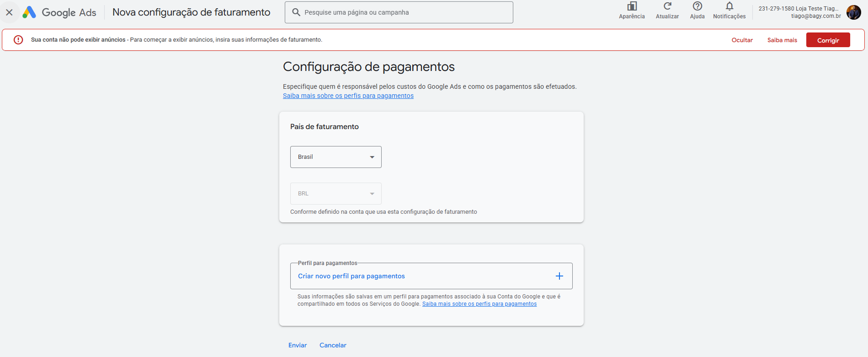Click Saiba mais in the alert banner
The width and height of the screenshot is (868, 357).
(782, 40)
